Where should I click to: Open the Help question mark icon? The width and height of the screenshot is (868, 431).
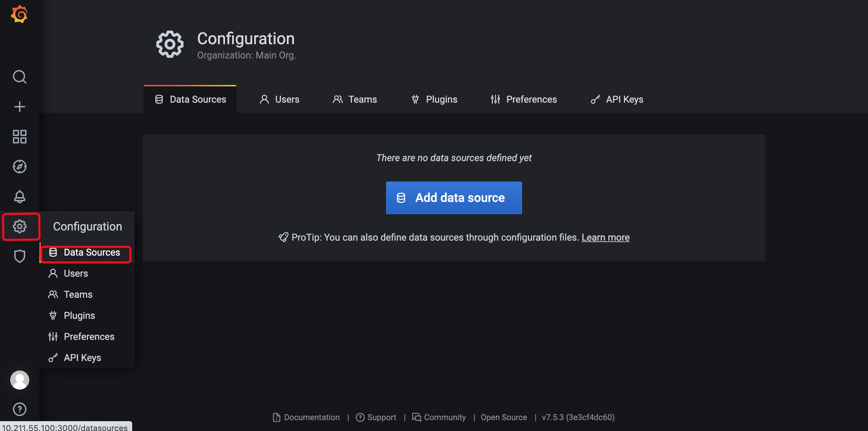19,409
